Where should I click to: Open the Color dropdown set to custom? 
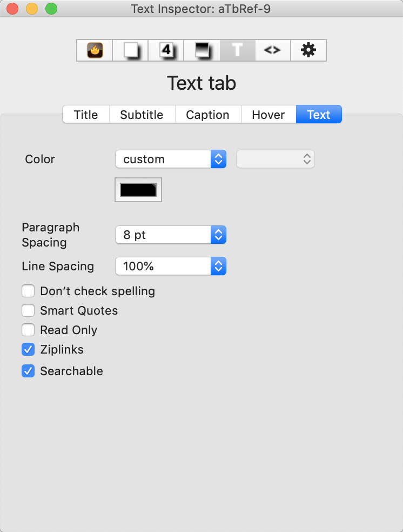point(170,159)
